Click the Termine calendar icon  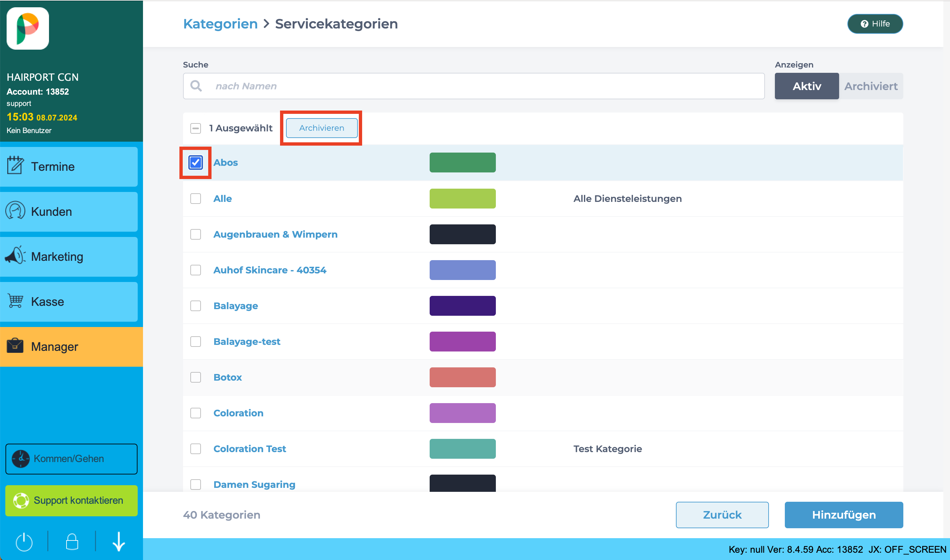coord(15,165)
